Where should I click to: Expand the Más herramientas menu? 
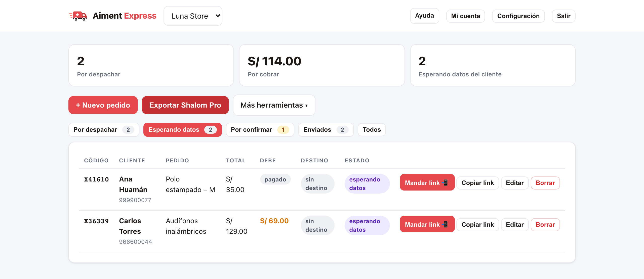[x=274, y=105]
